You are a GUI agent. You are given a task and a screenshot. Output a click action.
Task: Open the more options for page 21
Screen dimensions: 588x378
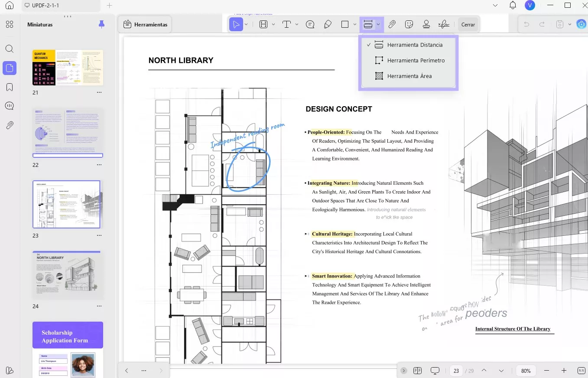99,93
